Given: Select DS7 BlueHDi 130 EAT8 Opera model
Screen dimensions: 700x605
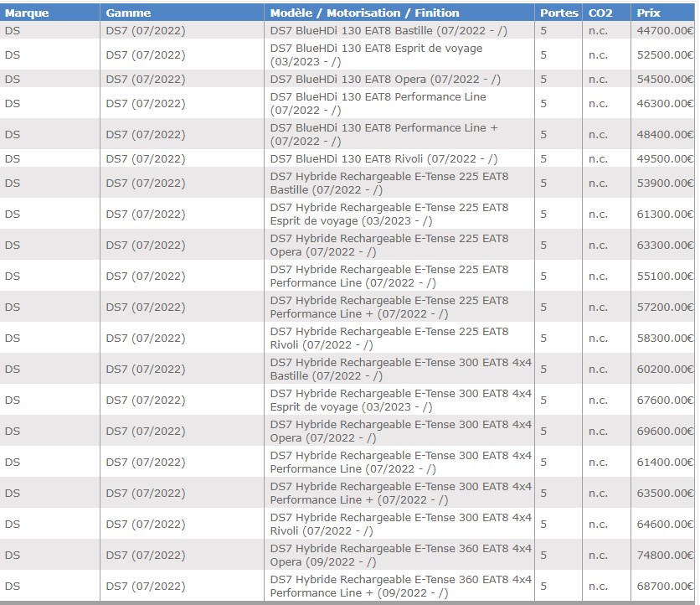Looking at the screenshot, I should tap(385, 79).
